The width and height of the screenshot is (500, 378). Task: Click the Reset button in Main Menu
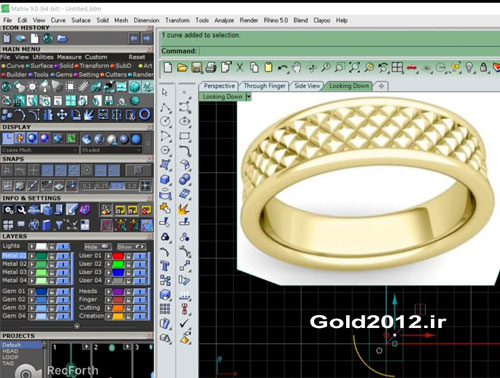[137, 57]
